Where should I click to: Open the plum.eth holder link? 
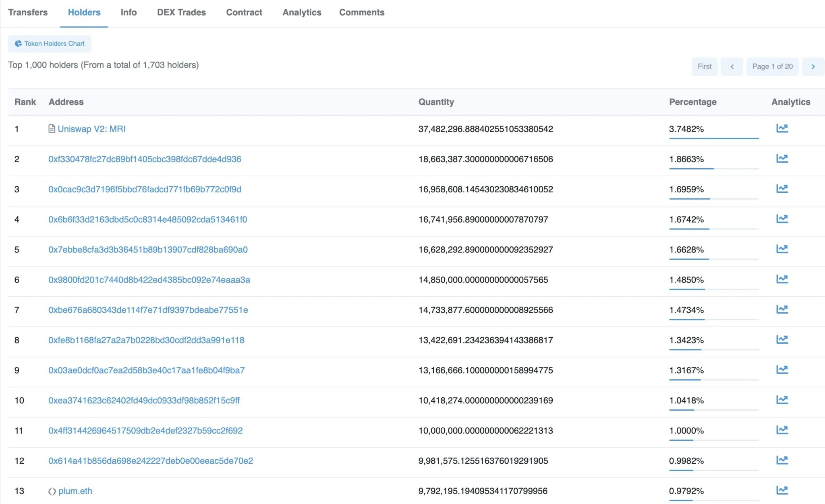[75, 491]
